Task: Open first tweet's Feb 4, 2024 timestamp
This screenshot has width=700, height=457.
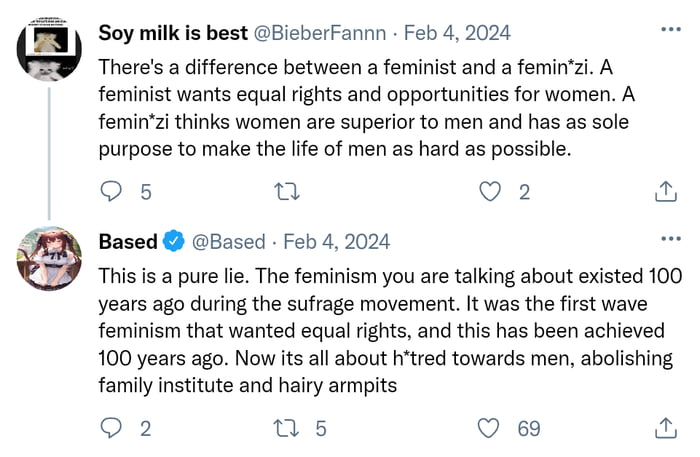Action: click(457, 33)
